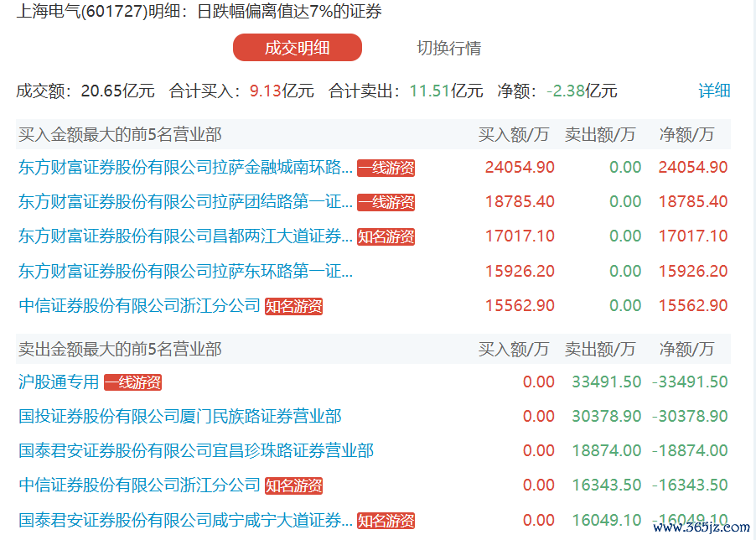Click 卖出额/万 column header in sell table
The width and height of the screenshot is (756, 540).
tap(600, 349)
